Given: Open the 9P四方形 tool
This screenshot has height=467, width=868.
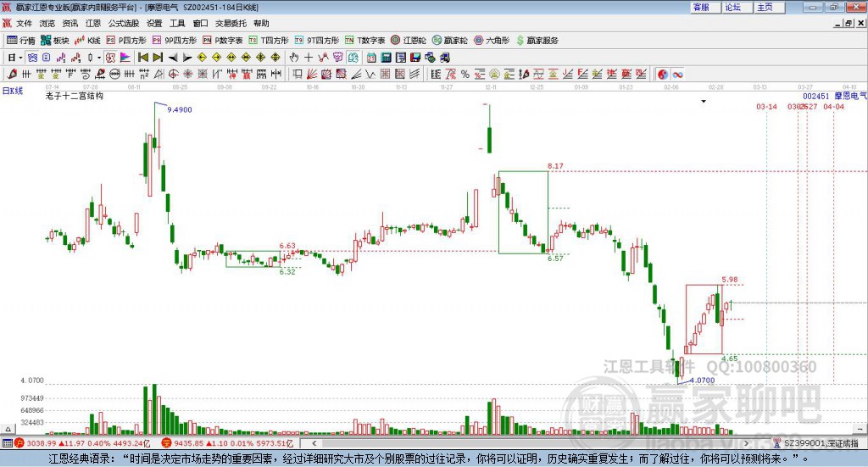Looking at the screenshot, I should pyautogui.click(x=174, y=41).
